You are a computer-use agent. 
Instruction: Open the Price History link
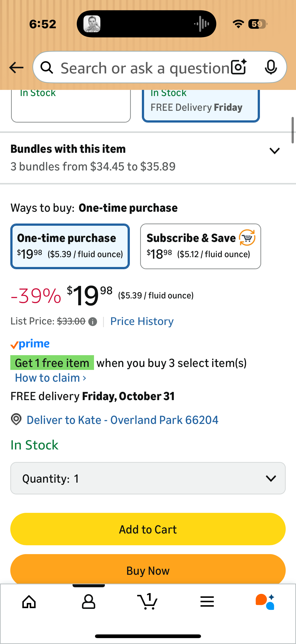pyautogui.click(x=142, y=322)
